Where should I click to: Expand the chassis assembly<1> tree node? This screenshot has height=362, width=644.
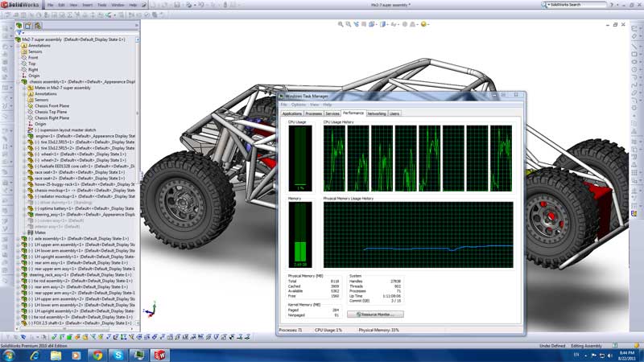coord(18,82)
